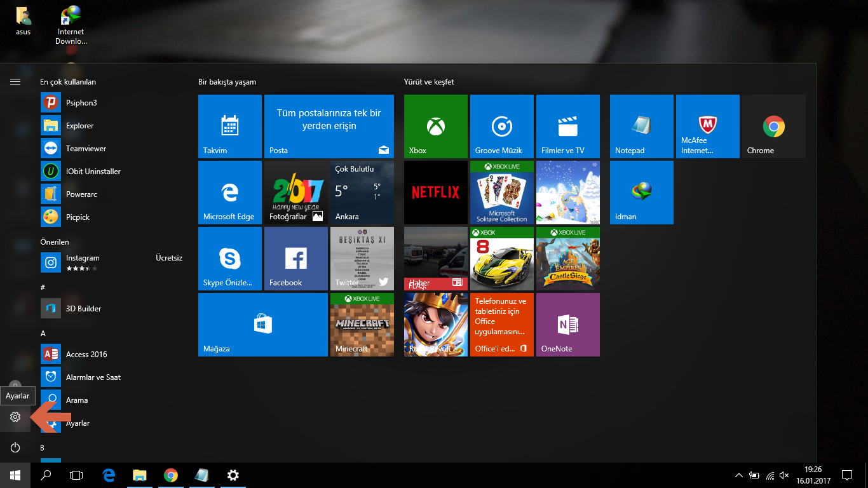Viewport: 868px width, 488px height.
Task: Open the Netflix tile
Action: [435, 192]
